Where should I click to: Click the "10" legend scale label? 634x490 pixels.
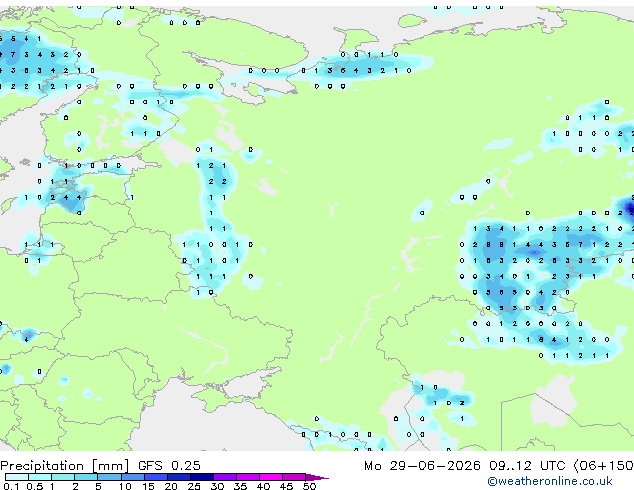click(x=125, y=486)
